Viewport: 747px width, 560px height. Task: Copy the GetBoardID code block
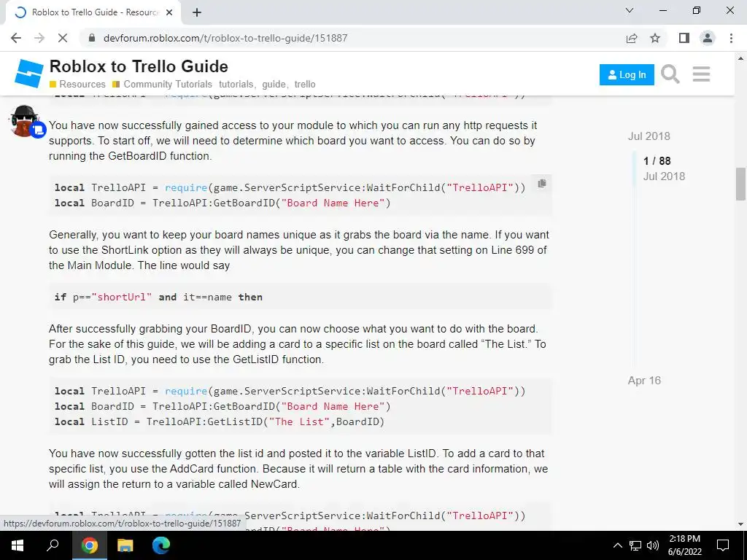pyautogui.click(x=542, y=183)
